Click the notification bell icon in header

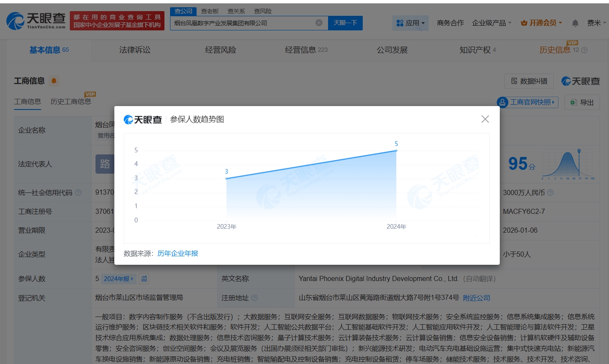click(x=575, y=23)
